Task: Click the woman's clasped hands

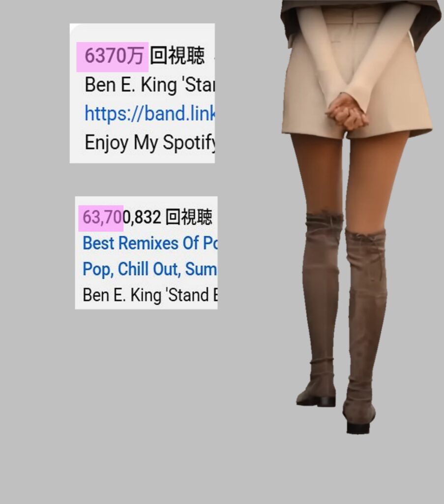Action: click(347, 112)
